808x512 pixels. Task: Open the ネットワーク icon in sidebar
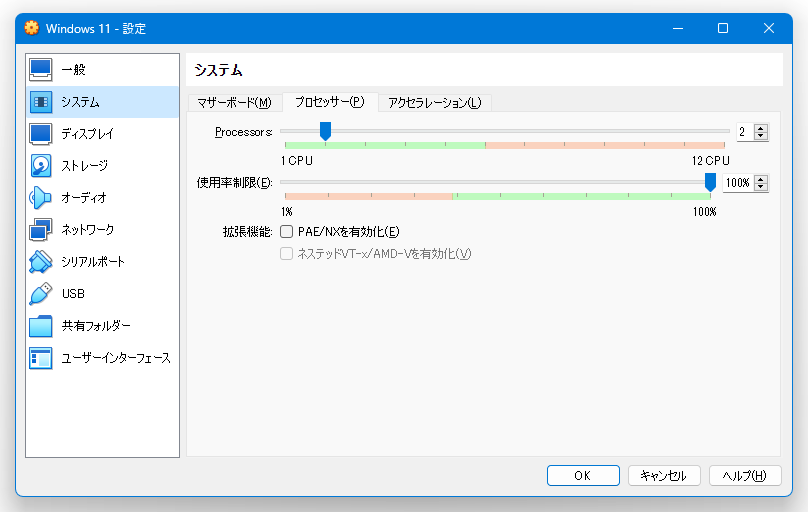41,230
